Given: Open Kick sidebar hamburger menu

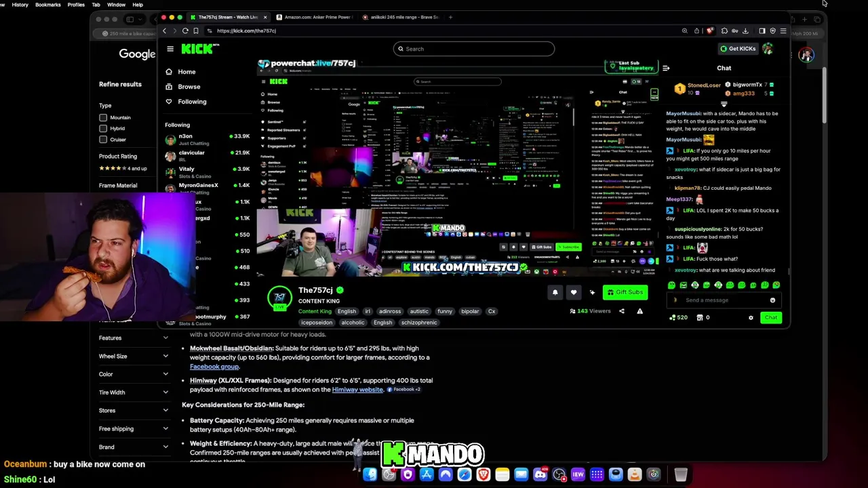Looking at the screenshot, I should 170,49.
